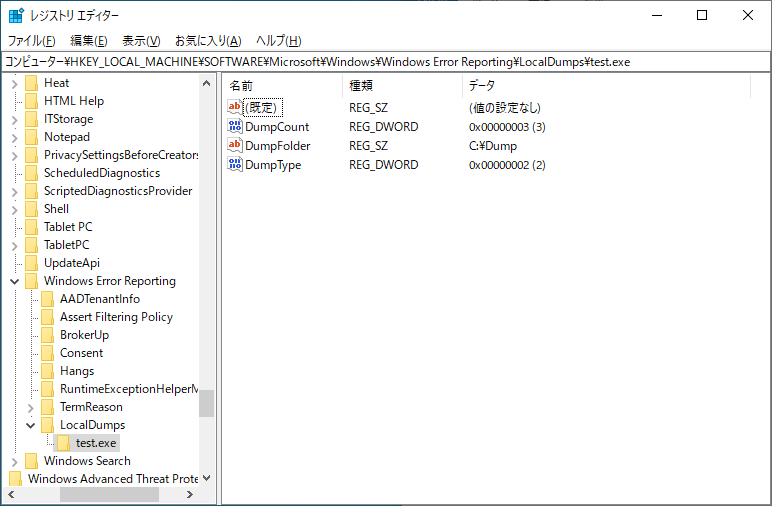Expand the Windows Search key
The image size is (772, 506).
(x=14, y=462)
